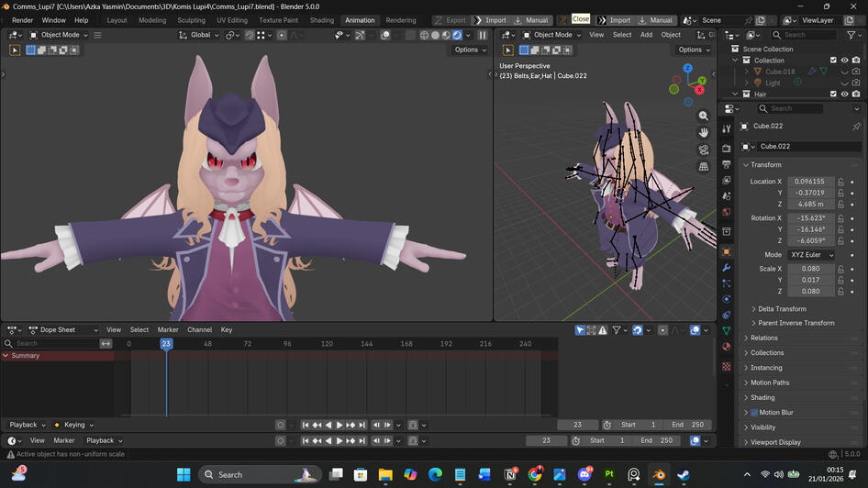
Task: Open the Tool properties tab
Action: [727, 128]
